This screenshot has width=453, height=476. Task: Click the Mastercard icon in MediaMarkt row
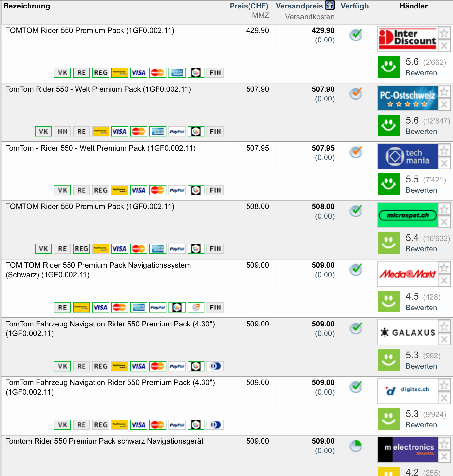119,308
